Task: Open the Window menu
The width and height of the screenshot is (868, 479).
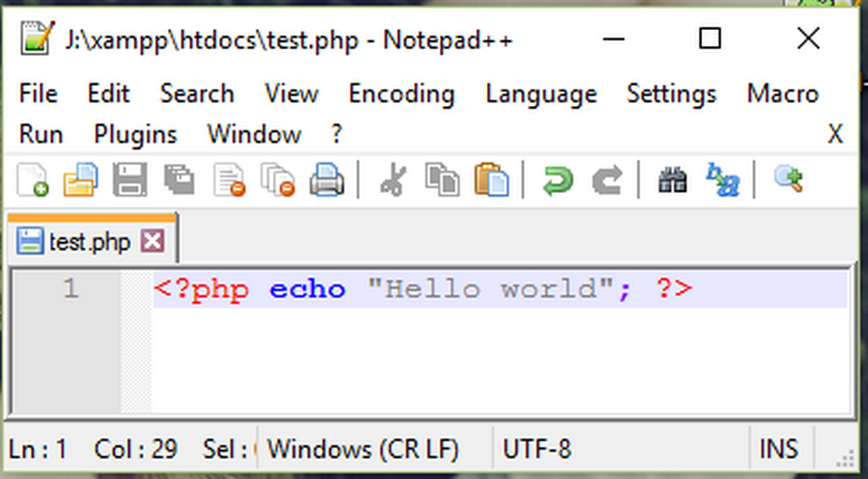Action: click(x=254, y=134)
